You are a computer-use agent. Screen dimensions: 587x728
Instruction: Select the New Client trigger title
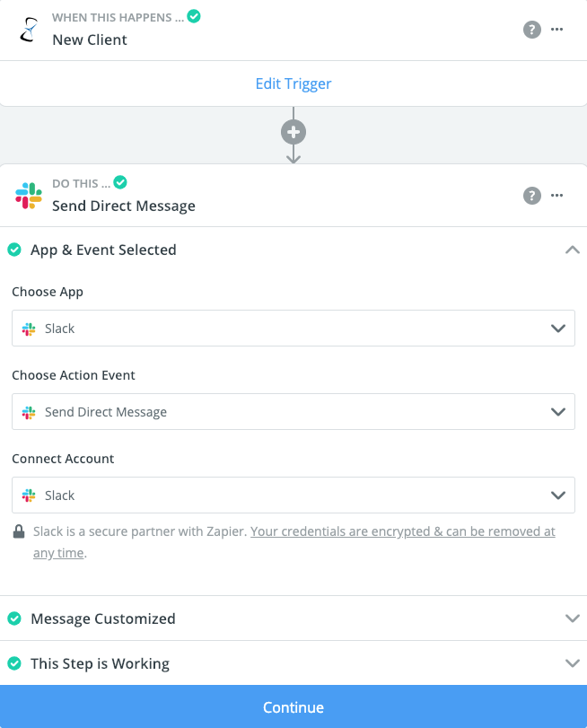click(90, 39)
